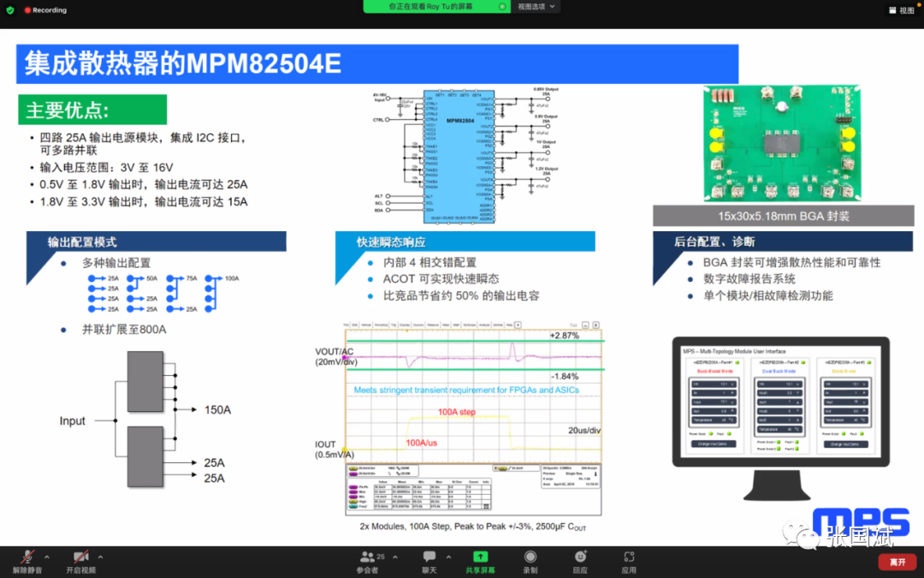924x578 pixels.
Task: Click the 20us/div scope label
Action: tap(584, 431)
